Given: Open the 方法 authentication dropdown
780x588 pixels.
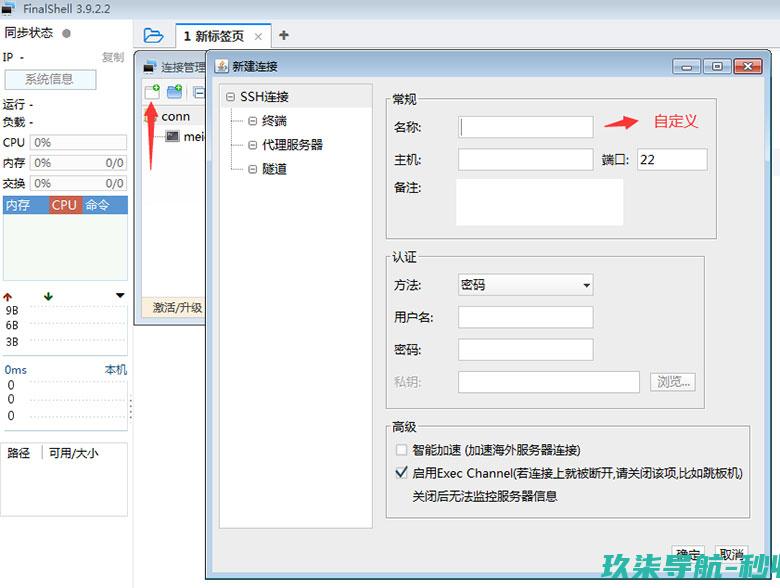Looking at the screenshot, I should (x=526, y=285).
